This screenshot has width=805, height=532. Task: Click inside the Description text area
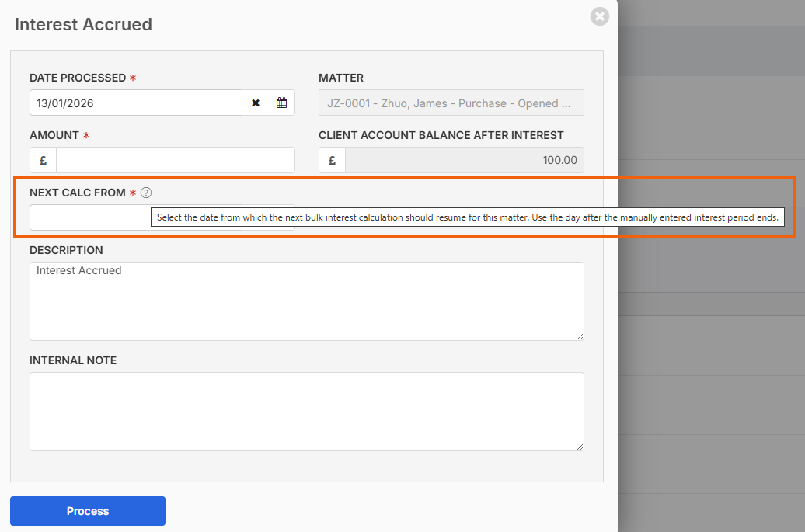(306, 301)
